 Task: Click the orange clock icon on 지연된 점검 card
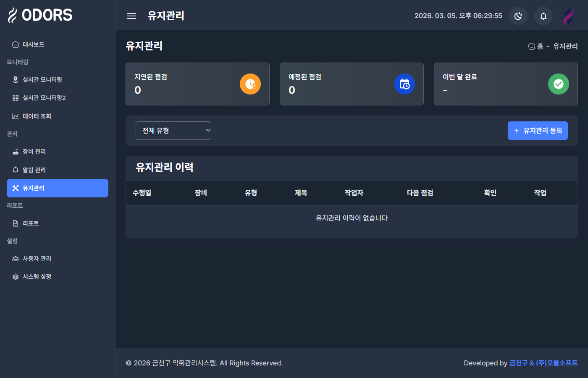click(250, 84)
